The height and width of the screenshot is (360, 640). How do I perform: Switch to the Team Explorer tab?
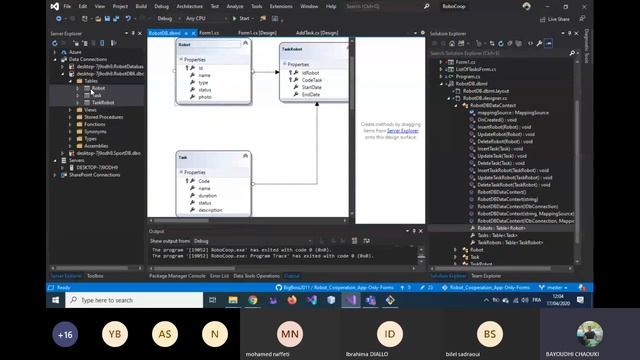(x=486, y=276)
